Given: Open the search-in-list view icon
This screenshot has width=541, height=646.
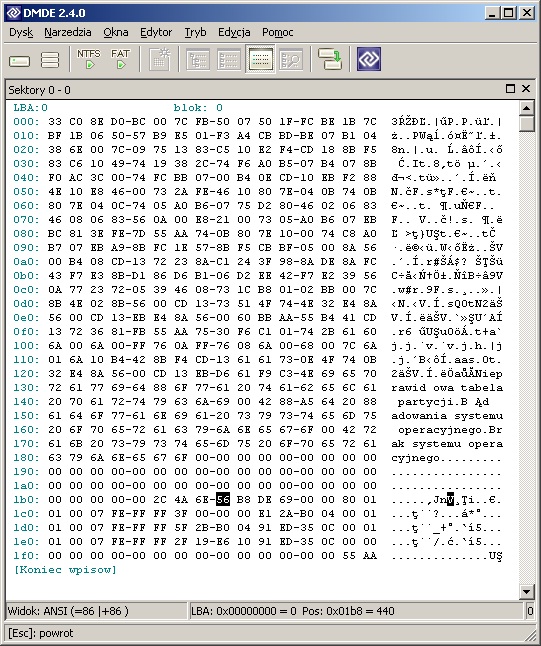Looking at the screenshot, I should 291,60.
